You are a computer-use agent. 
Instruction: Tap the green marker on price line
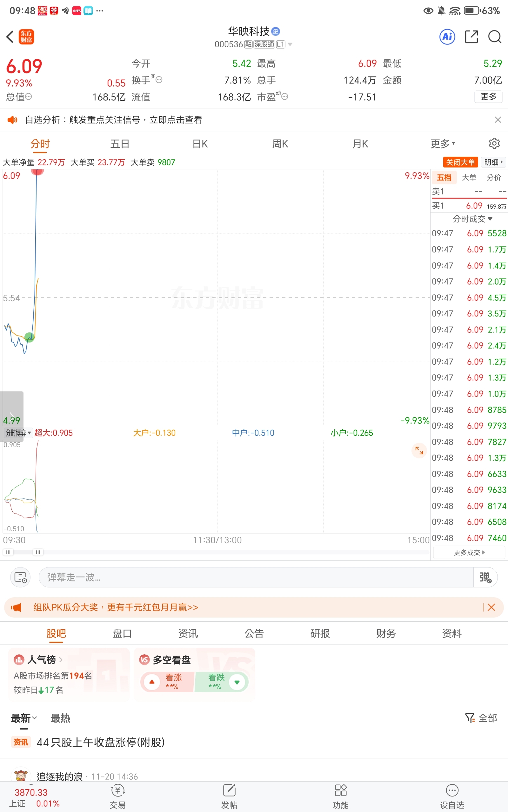(30, 337)
